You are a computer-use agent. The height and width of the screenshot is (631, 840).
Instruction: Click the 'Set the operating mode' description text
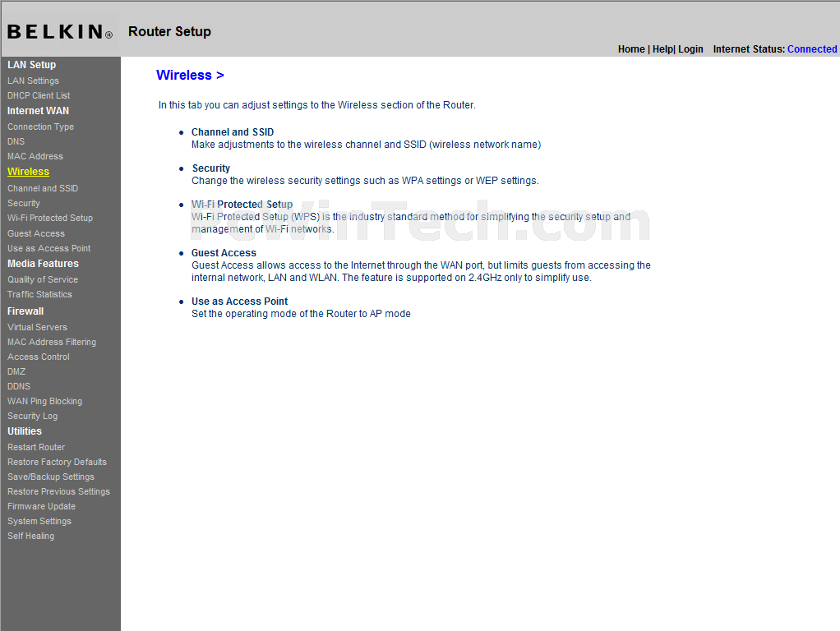(x=301, y=314)
